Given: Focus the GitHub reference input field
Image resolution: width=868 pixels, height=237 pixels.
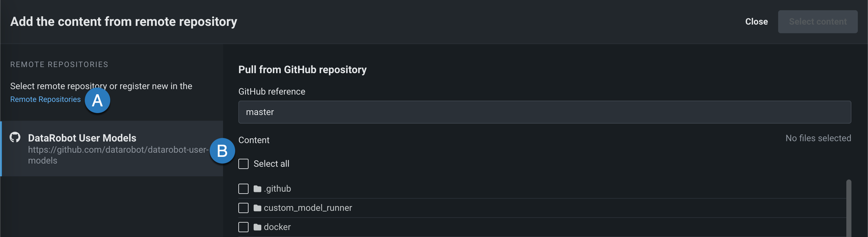Looking at the screenshot, I should pyautogui.click(x=545, y=112).
